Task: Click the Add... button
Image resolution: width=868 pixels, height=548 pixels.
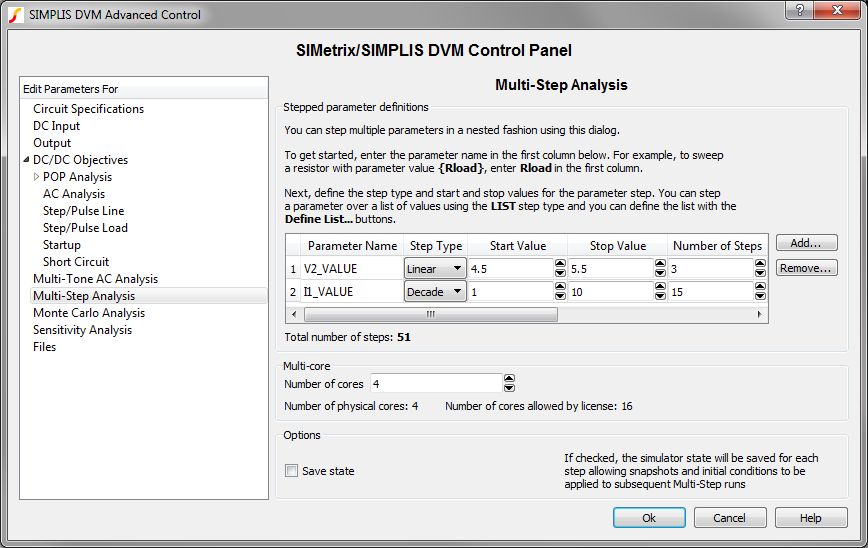Action: click(806, 243)
